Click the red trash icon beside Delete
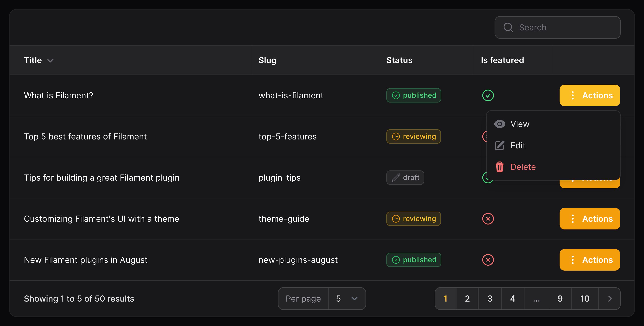Viewport: 644px width, 326px height. point(499,167)
